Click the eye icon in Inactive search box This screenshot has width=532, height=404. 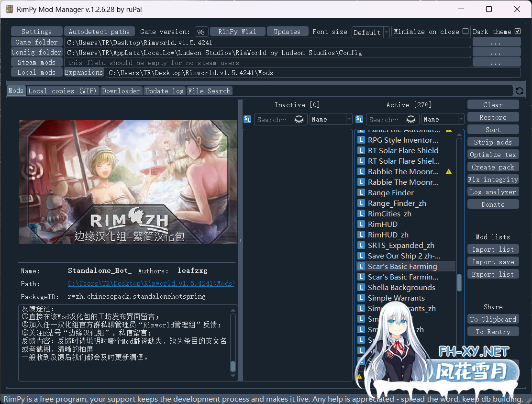299,120
